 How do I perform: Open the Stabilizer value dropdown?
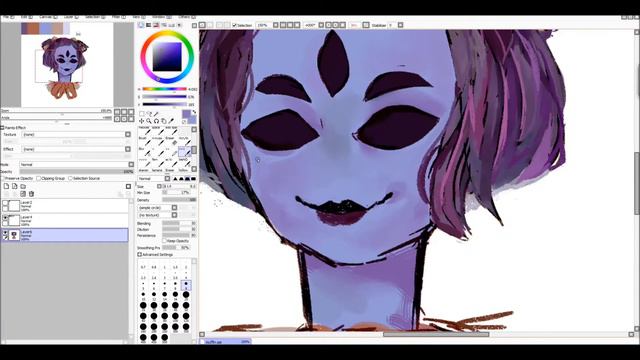pos(400,25)
